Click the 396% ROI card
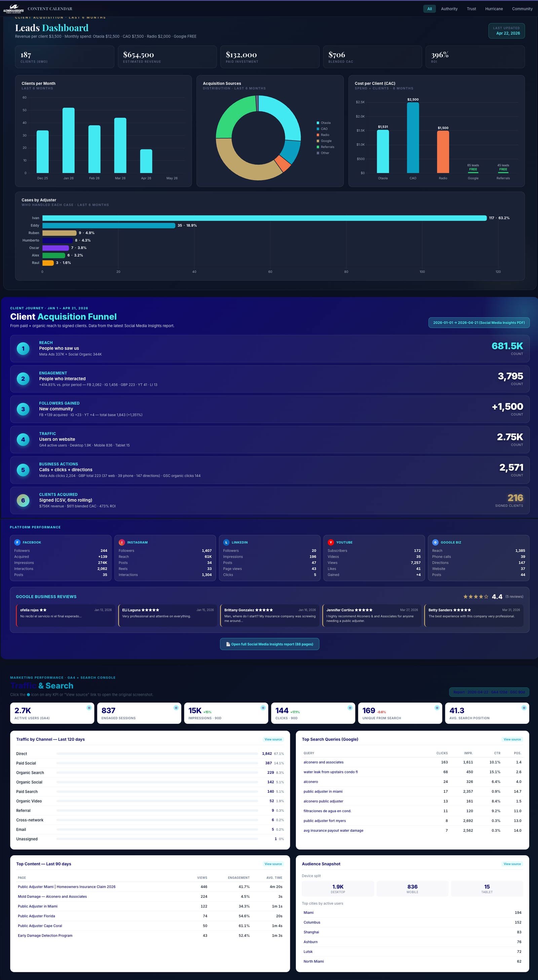 [475, 57]
